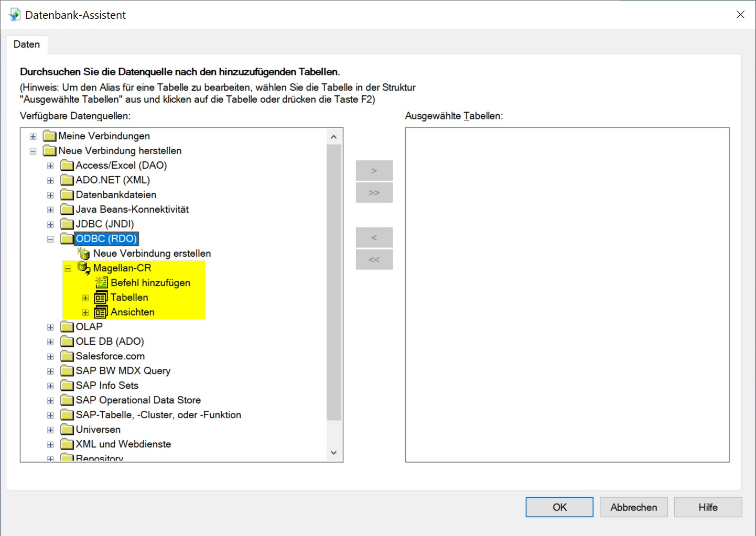Select Neue Verbindung erstellen label

[x=152, y=254]
